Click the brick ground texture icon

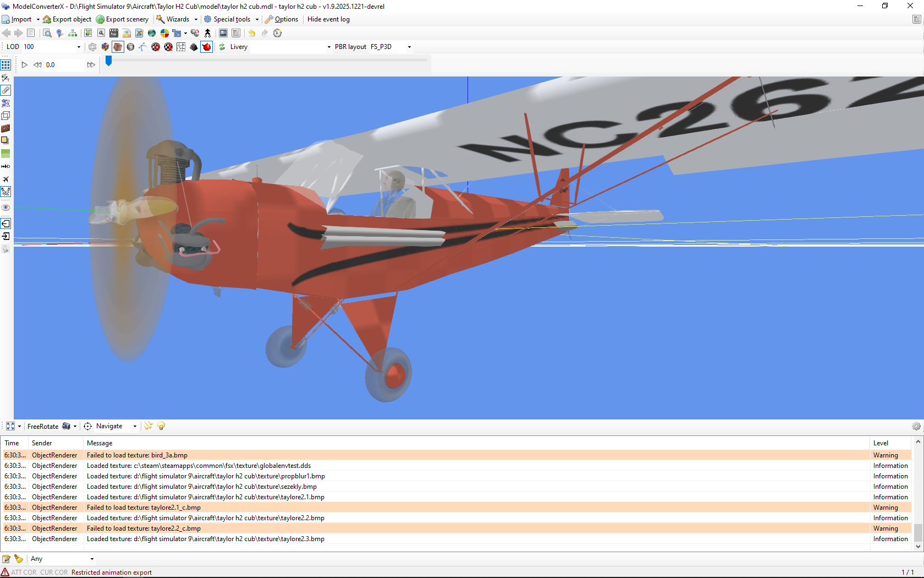(x=5, y=128)
